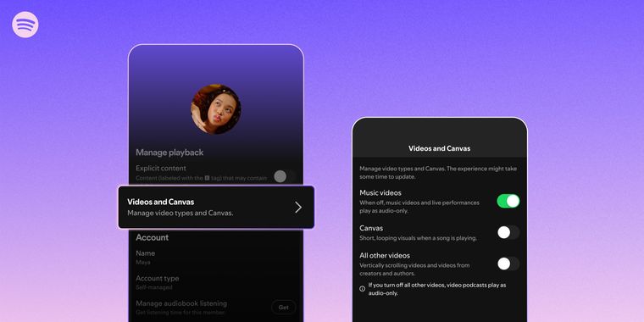This screenshot has height=322, width=644.
Task: Click the Manage audiobook listening label
Action: click(x=181, y=303)
